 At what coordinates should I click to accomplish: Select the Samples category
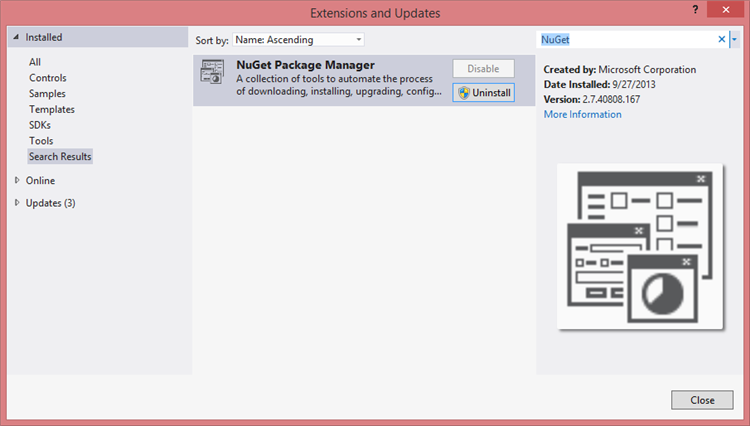47,94
